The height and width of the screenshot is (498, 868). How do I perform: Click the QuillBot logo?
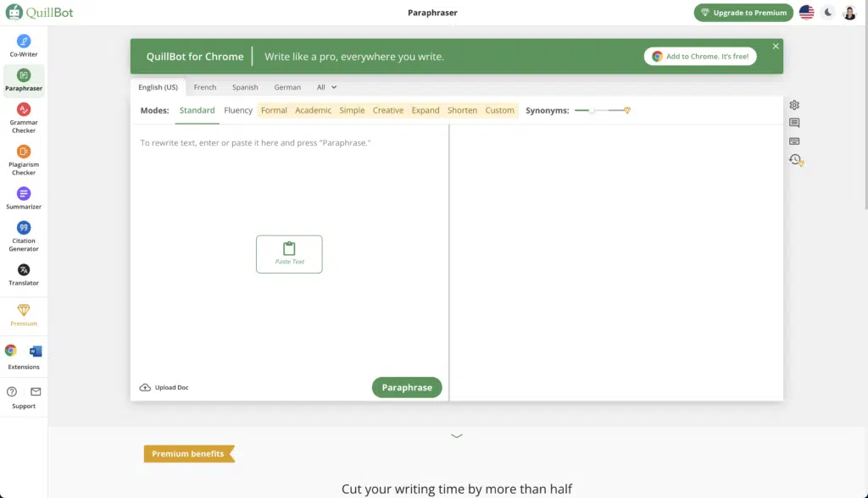pyautogui.click(x=39, y=12)
